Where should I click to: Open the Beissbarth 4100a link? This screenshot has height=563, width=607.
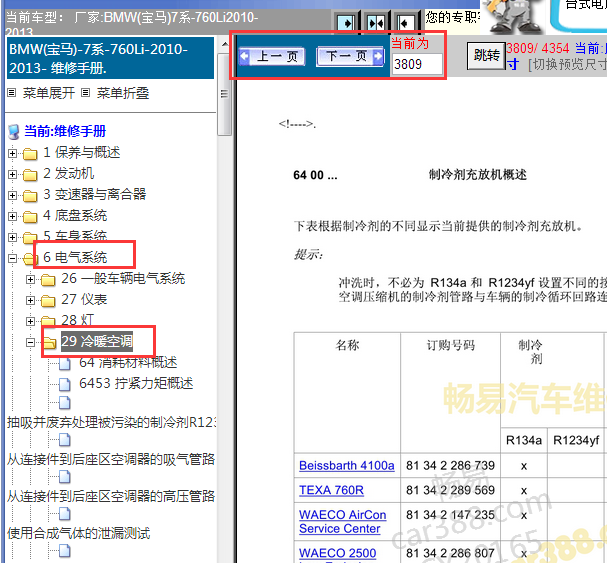click(x=346, y=465)
